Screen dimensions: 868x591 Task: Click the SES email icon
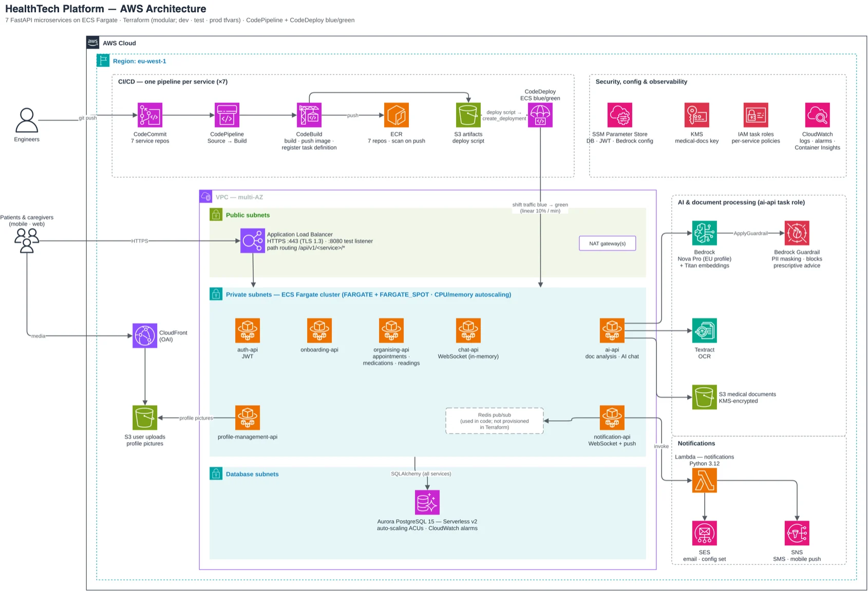[705, 533]
